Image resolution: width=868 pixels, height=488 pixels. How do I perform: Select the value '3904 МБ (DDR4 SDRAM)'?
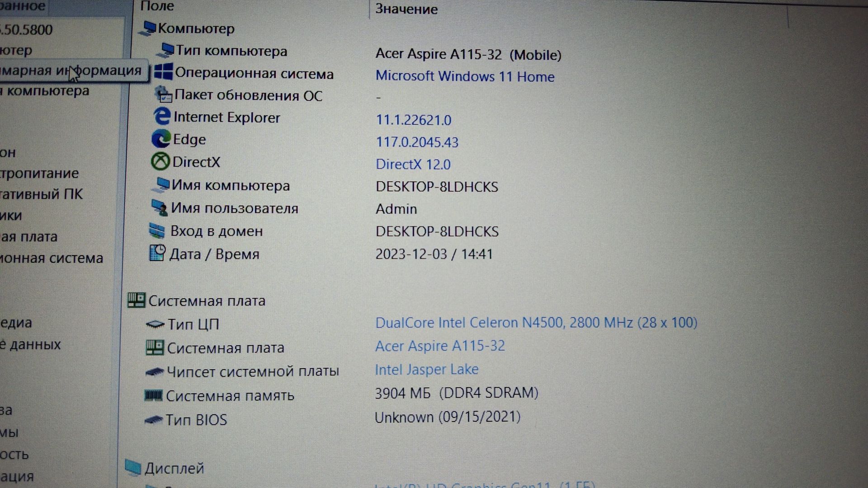pos(457,393)
